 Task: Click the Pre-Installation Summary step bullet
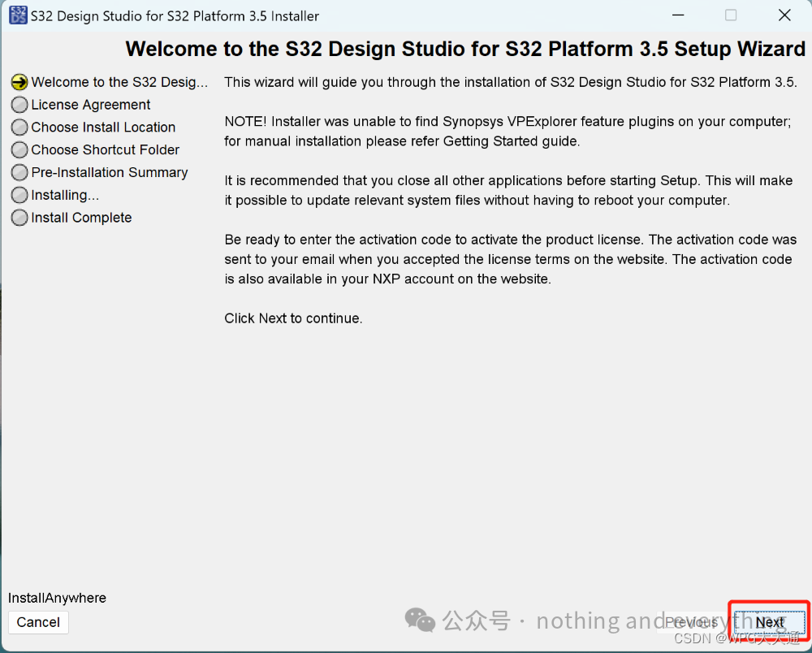tap(19, 172)
